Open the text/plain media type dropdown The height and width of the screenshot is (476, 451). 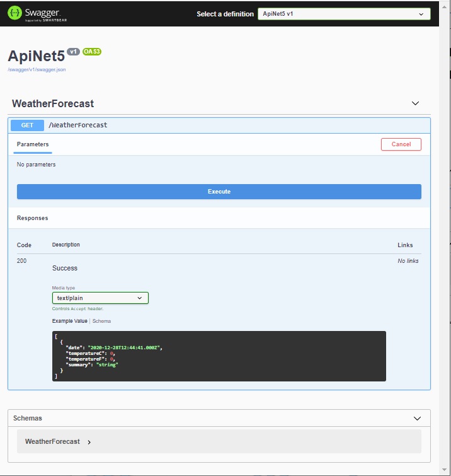pos(100,298)
